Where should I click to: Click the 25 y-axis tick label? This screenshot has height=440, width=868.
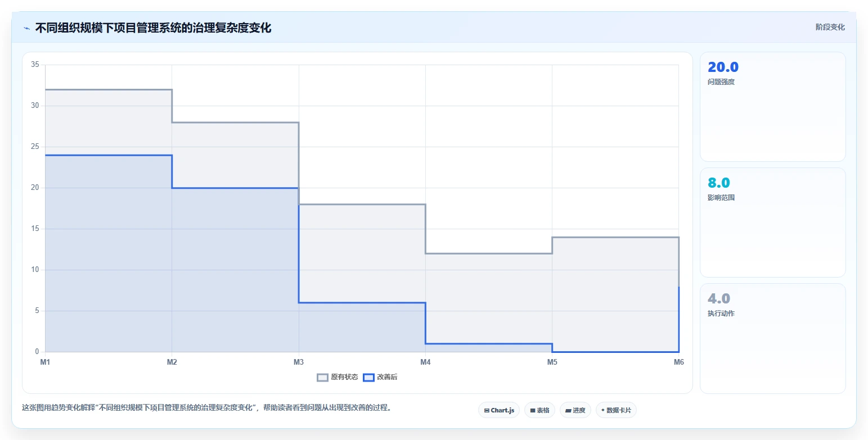[35, 147]
